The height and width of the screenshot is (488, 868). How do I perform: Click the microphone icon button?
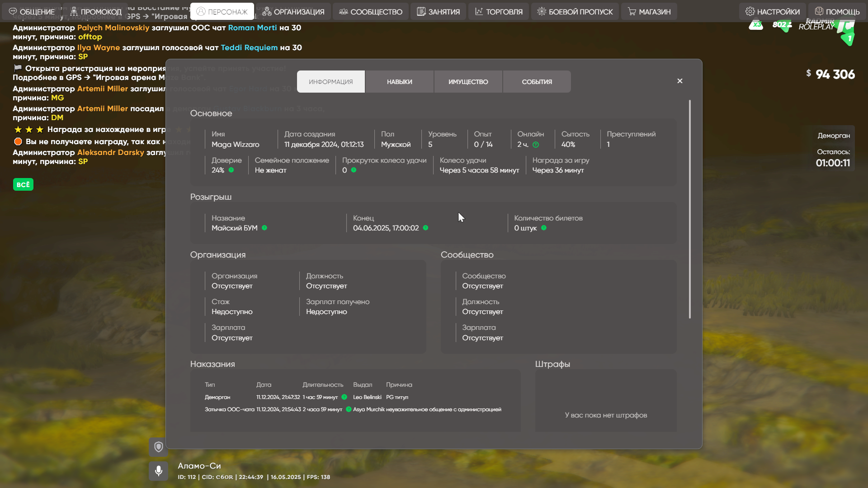pyautogui.click(x=158, y=471)
